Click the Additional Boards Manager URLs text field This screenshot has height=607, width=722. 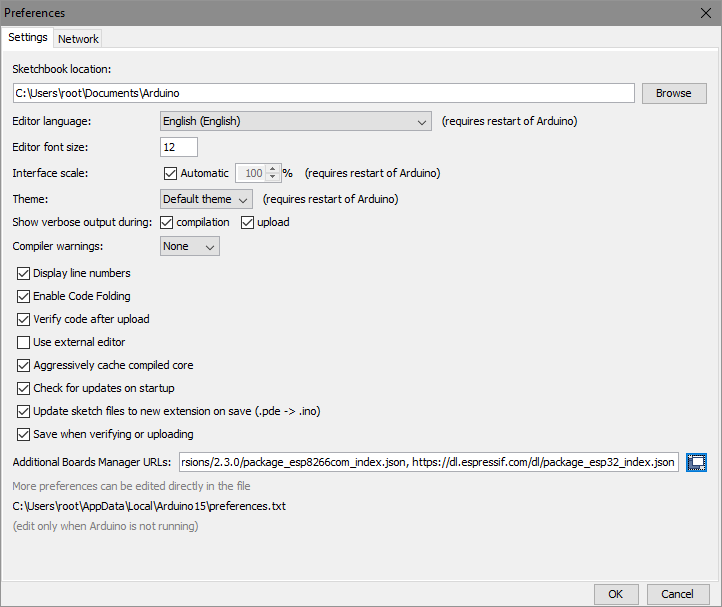pos(429,462)
